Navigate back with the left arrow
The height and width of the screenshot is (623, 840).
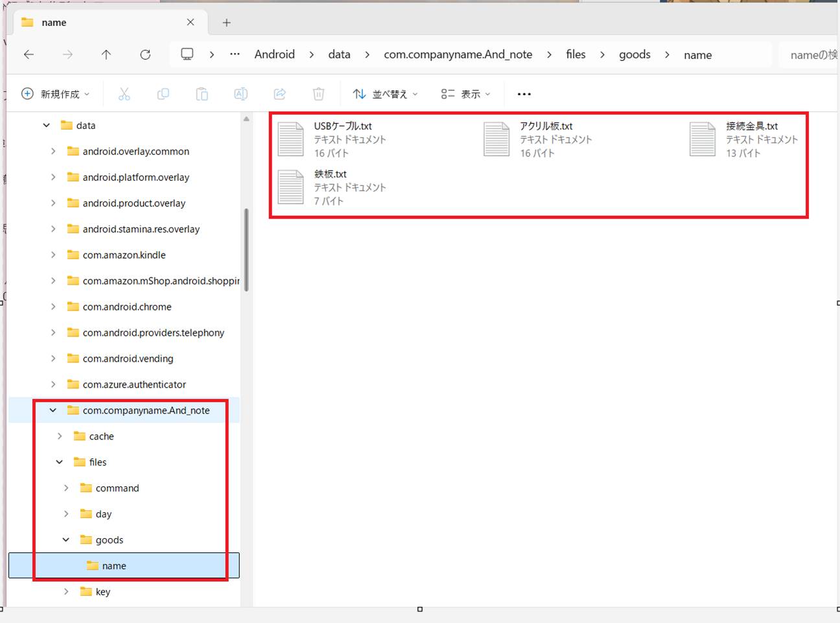(29, 54)
